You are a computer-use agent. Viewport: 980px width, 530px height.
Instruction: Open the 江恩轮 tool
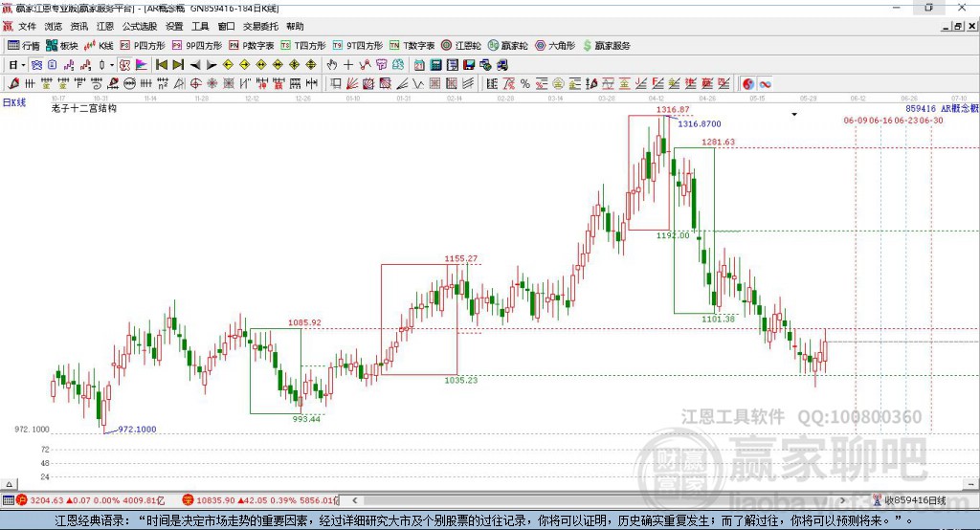pos(461,46)
